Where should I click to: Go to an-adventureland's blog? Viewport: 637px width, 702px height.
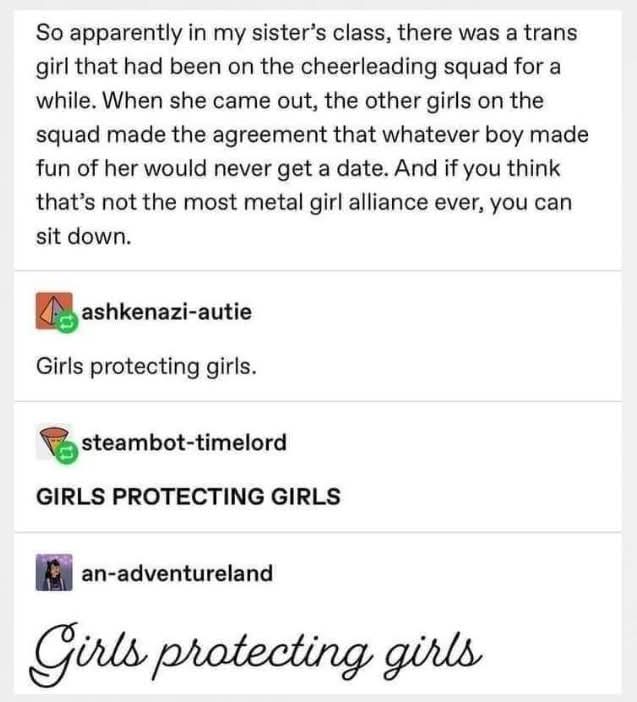click(x=177, y=573)
